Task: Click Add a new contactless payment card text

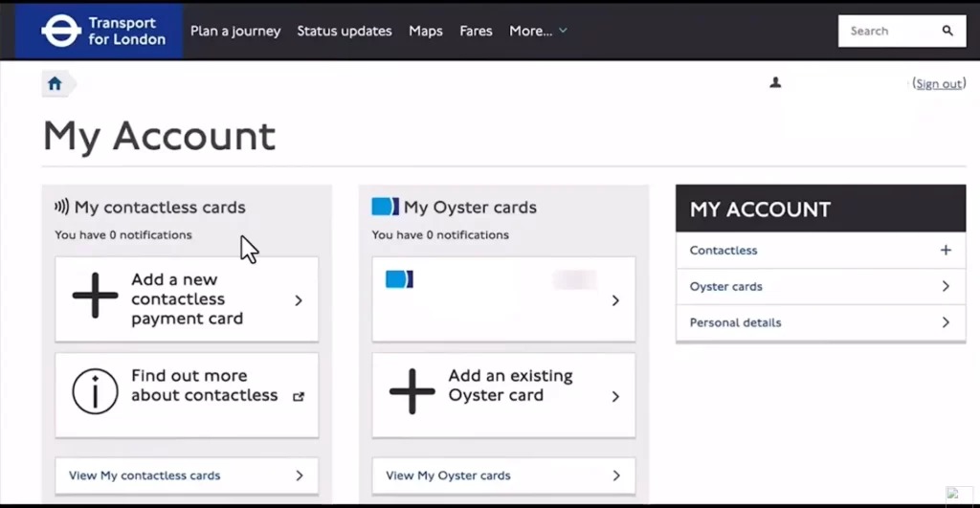Action: tap(187, 298)
